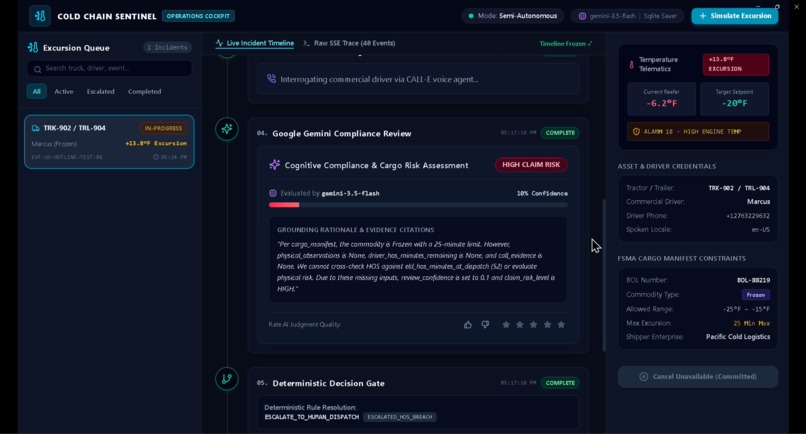The image size is (806, 434).
Task: Click the Cold Chain Sentinel logo icon
Action: 40,16
